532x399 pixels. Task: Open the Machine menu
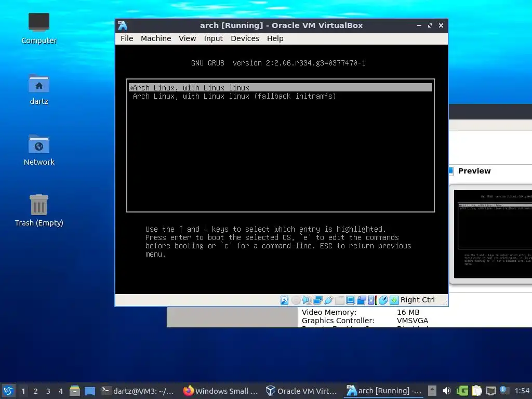pos(156,38)
